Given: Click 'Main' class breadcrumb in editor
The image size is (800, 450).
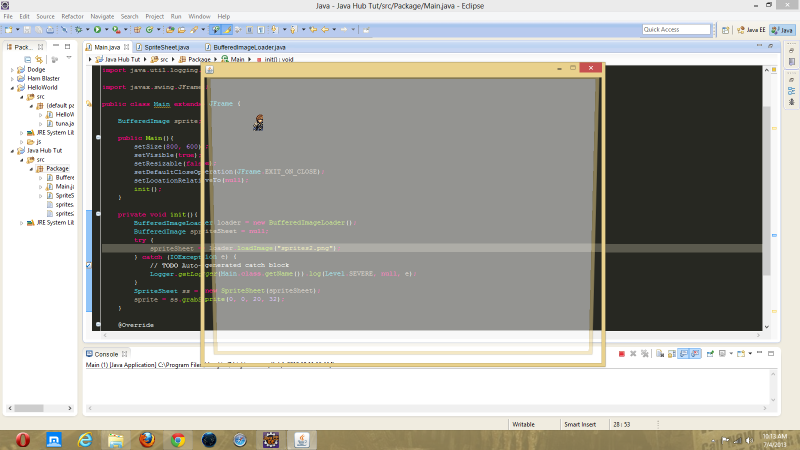Looking at the screenshot, I should (x=237, y=60).
